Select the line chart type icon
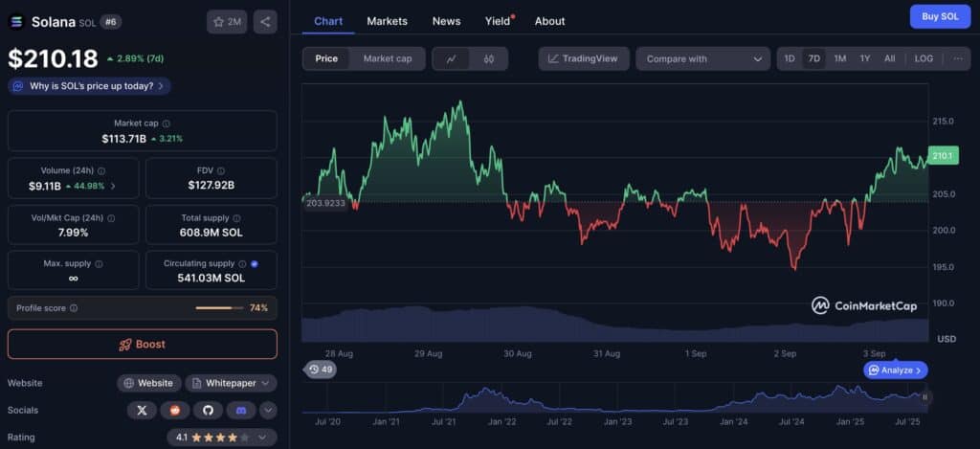The height and width of the screenshot is (449, 980). [x=452, y=58]
